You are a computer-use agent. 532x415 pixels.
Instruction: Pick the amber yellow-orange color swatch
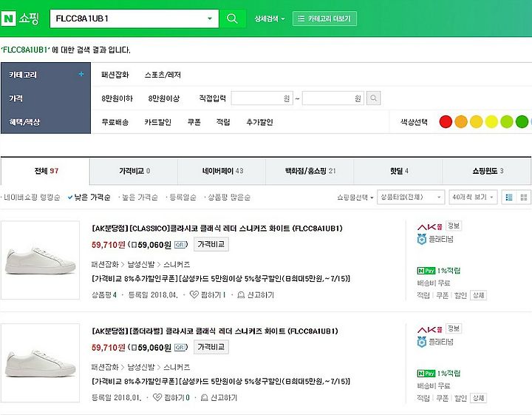pos(476,121)
